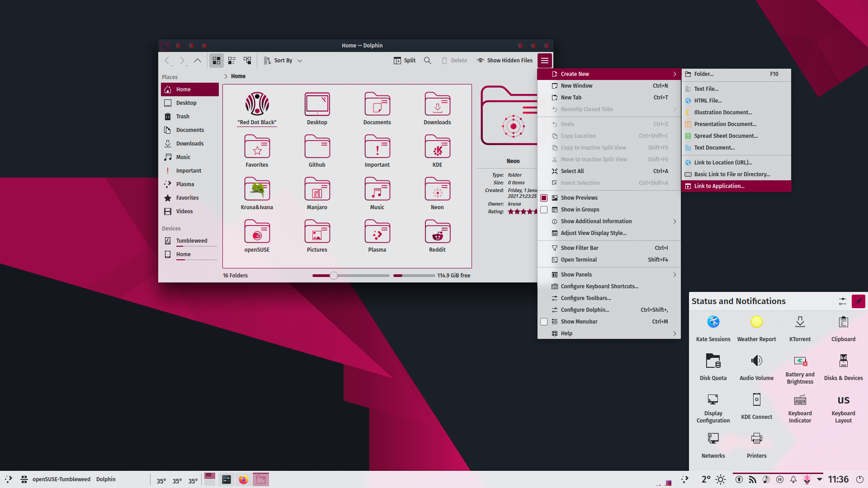Toggle Show Previews checkbox

coord(544,198)
